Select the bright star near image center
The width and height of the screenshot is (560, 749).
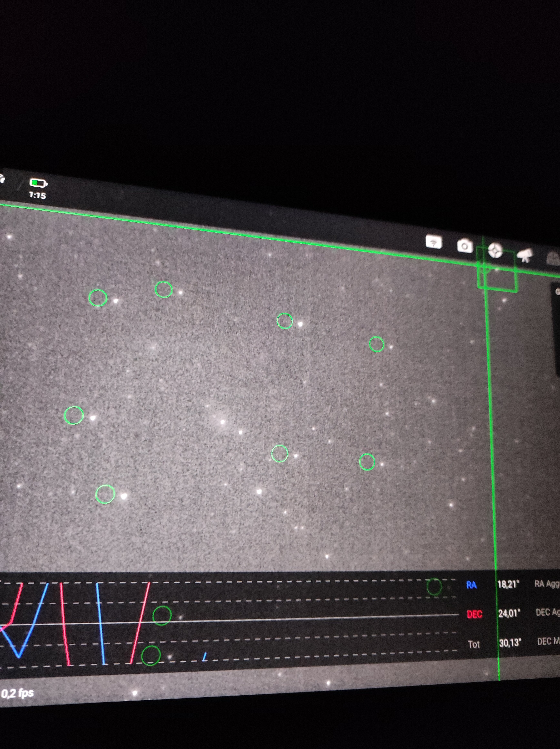[x=223, y=422]
